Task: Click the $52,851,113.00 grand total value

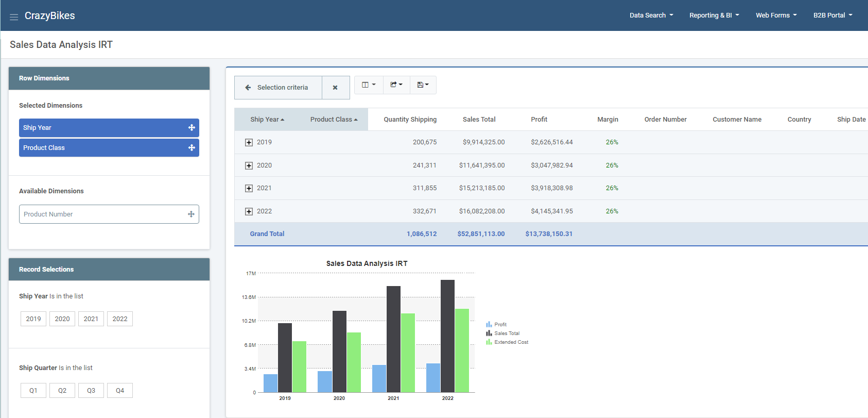Action: click(481, 234)
